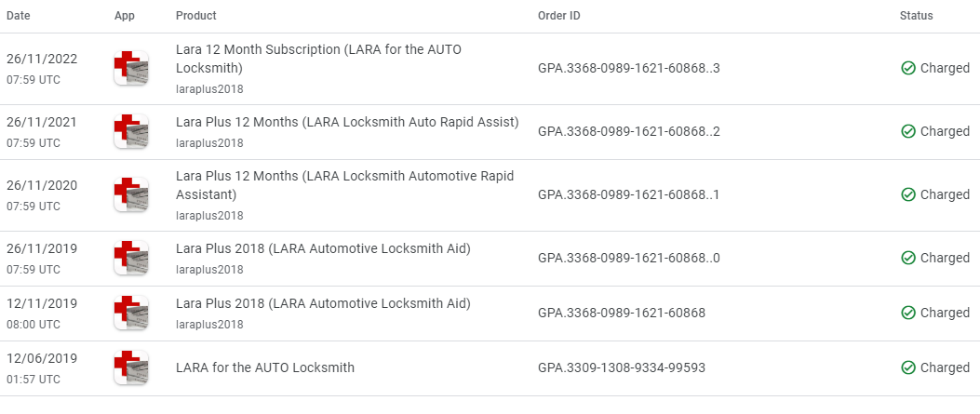Image resolution: width=980 pixels, height=414 pixels.
Task: Click the app icon for 26/11/2021 order
Action: point(131,131)
